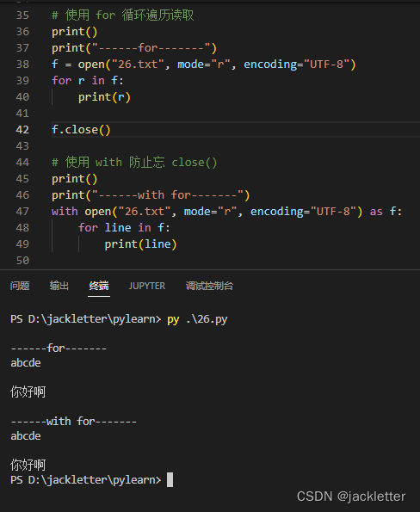Click the comment '# 使用 with 防止忘 close()'
The height and width of the screenshot is (512, 420).
coord(134,163)
